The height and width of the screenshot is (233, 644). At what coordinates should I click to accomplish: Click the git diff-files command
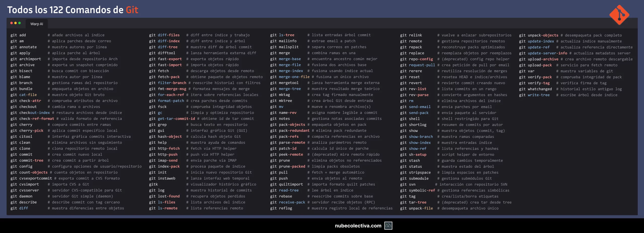click(x=164, y=35)
